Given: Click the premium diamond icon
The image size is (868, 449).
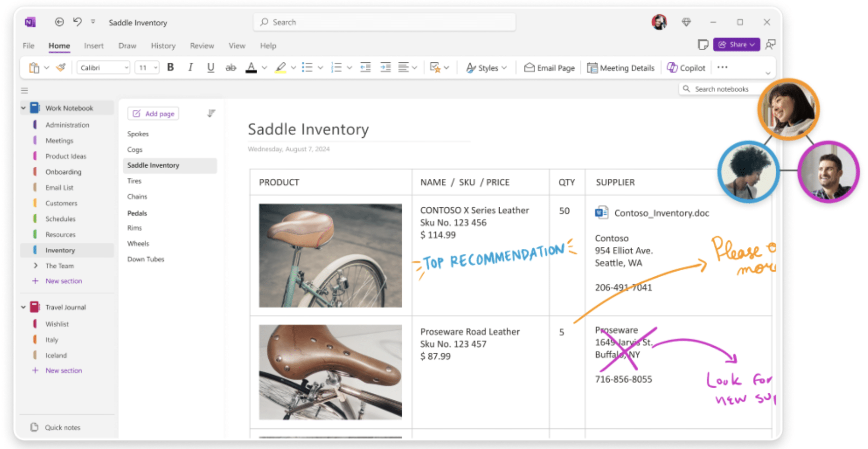Looking at the screenshot, I should click(x=686, y=22).
